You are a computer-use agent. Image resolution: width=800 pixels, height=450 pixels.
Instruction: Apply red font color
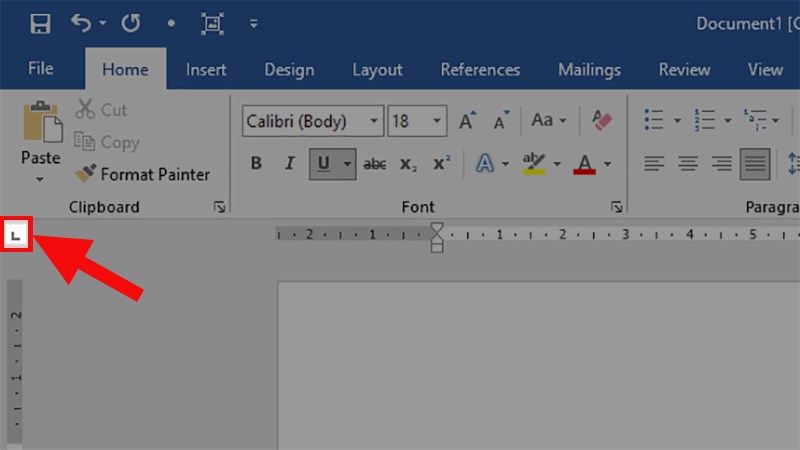[x=585, y=163]
